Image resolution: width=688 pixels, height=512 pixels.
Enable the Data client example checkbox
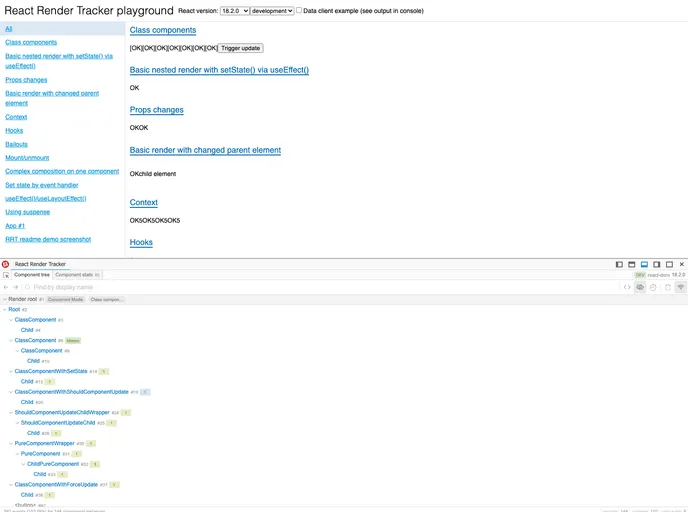[x=299, y=10]
